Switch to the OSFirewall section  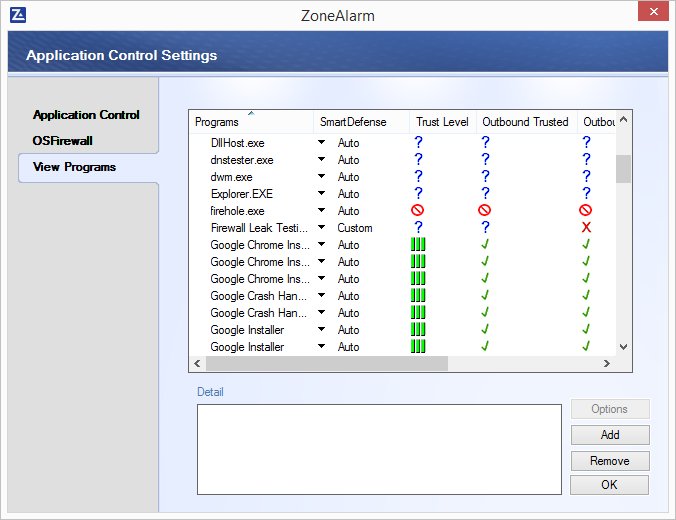[63, 141]
